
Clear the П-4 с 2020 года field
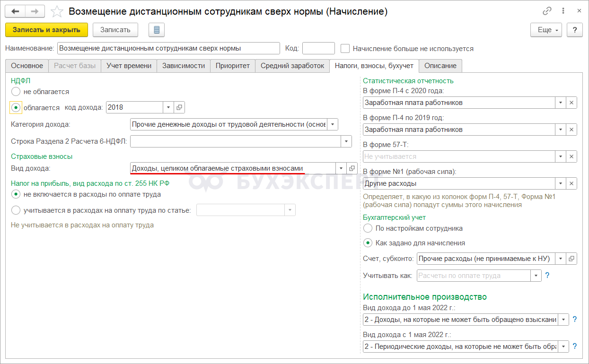571,103
